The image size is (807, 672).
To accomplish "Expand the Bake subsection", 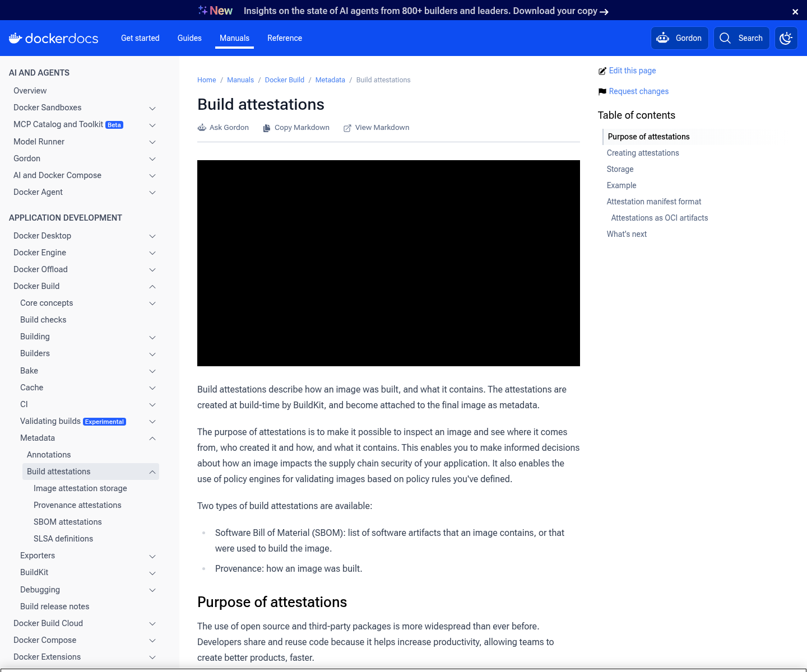I will click(x=152, y=371).
